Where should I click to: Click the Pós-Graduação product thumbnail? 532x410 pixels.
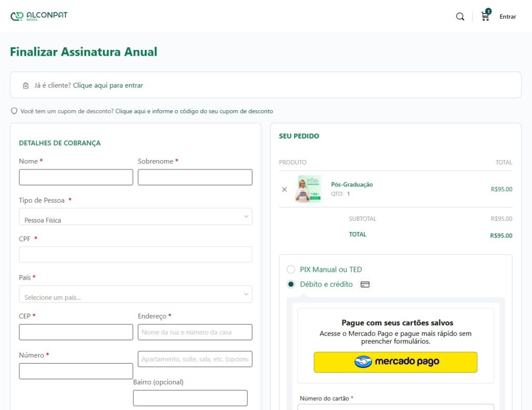point(309,189)
